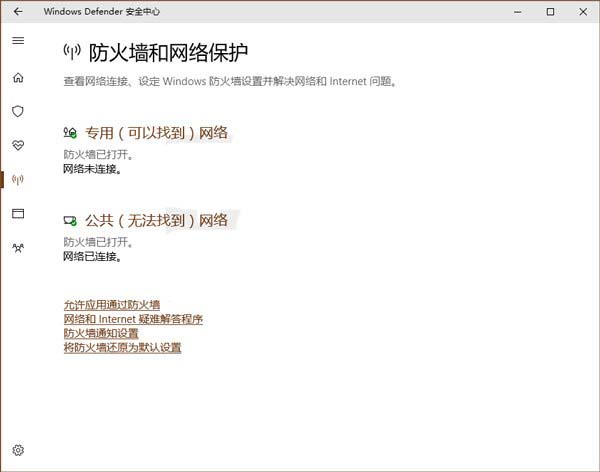
Task: Click 网络已连接。 status text
Action: pyautogui.click(x=92, y=256)
